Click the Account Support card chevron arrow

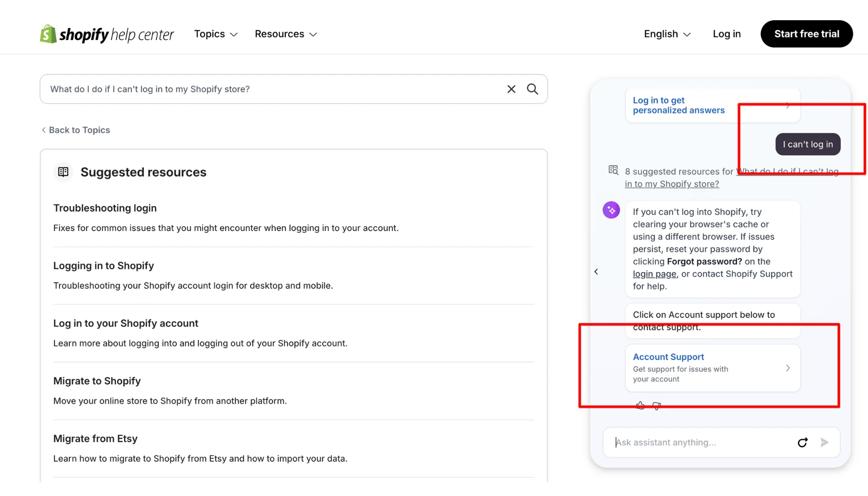point(788,368)
